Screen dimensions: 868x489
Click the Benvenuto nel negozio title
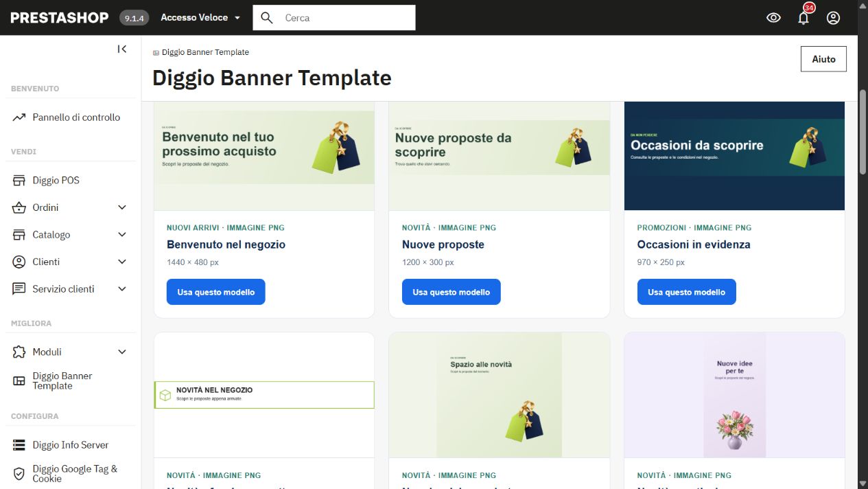tap(226, 244)
